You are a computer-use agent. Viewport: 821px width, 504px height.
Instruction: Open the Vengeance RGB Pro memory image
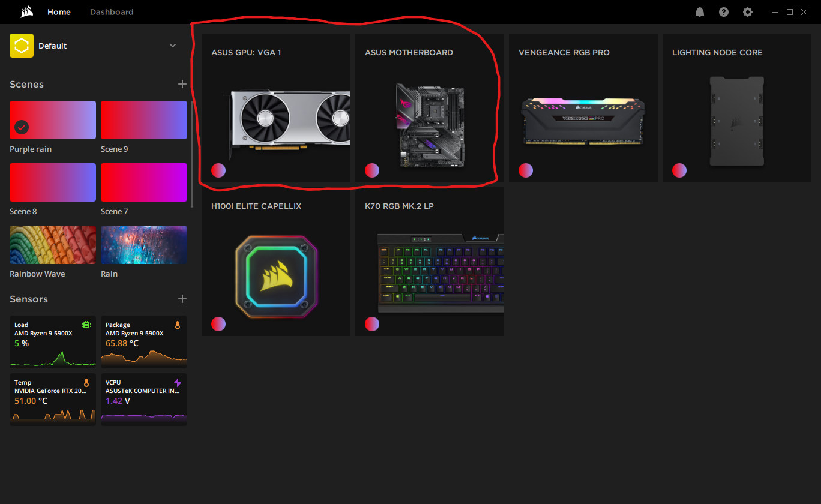[x=583, y=122]
